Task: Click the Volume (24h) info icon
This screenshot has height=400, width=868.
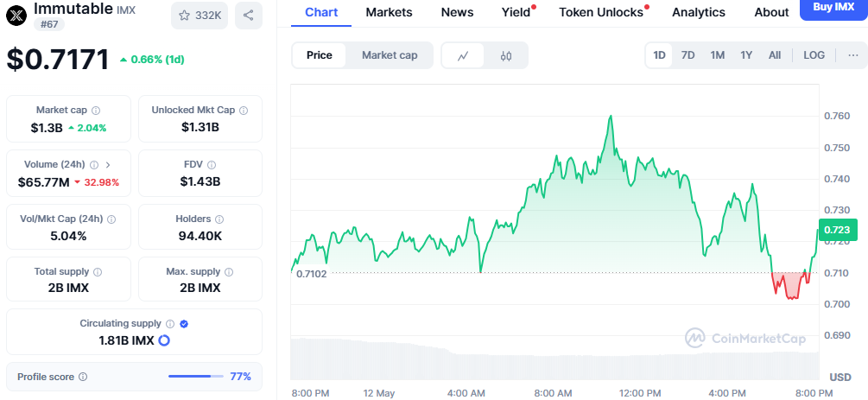Action: click(94, 164)
